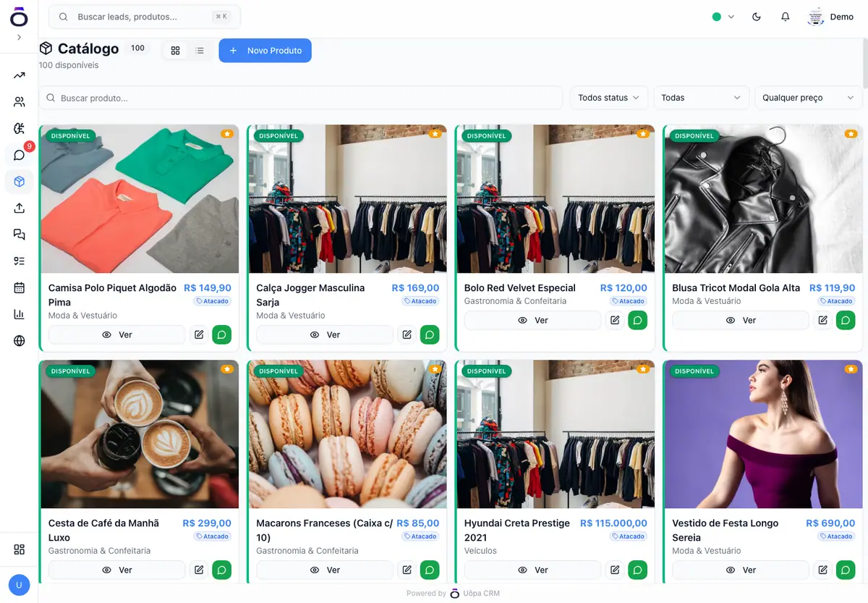The width and height of the screenshot is (868, 603).
Task: Click Atacado tag on Hyundai Creta
Action: pos(629,536)
